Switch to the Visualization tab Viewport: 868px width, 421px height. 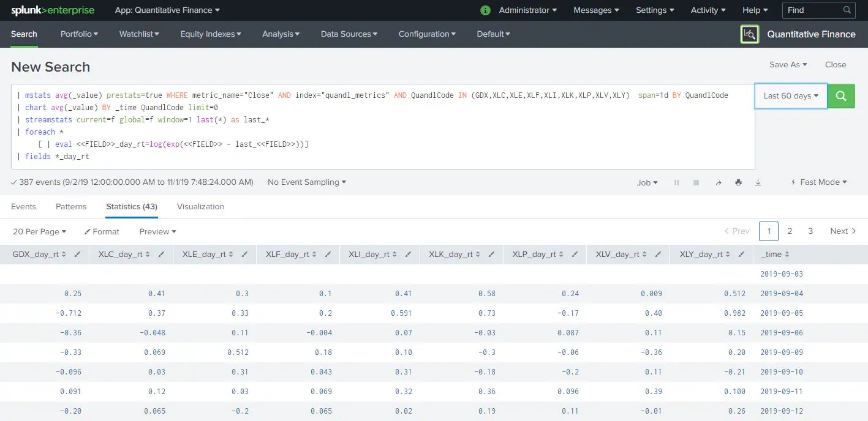tap(200, 207)
